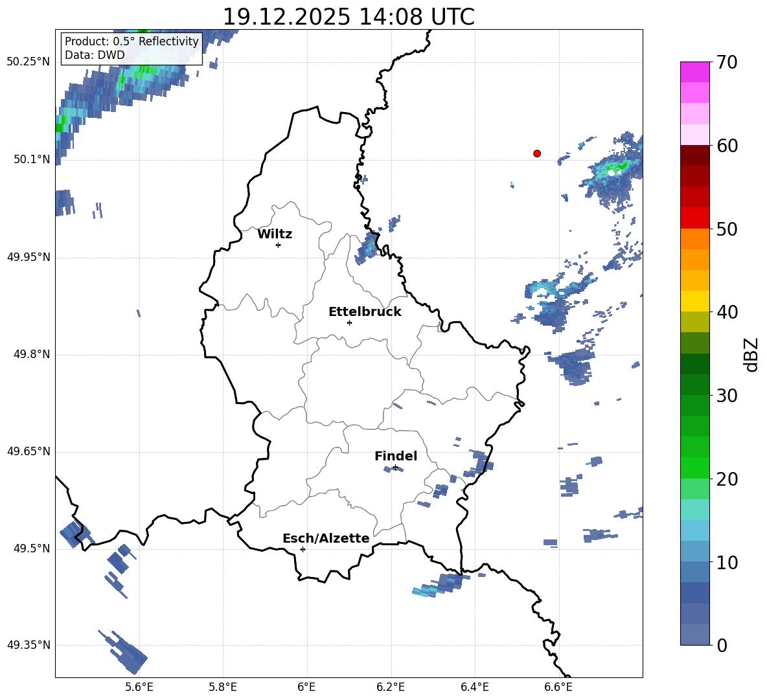Click the 5.6°E longitude label
This screenshot has height=700, width=767.
(139, 687)
